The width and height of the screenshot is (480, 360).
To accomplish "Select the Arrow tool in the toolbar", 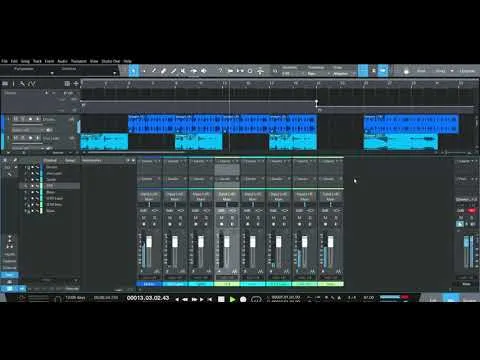I will point(134,71).
